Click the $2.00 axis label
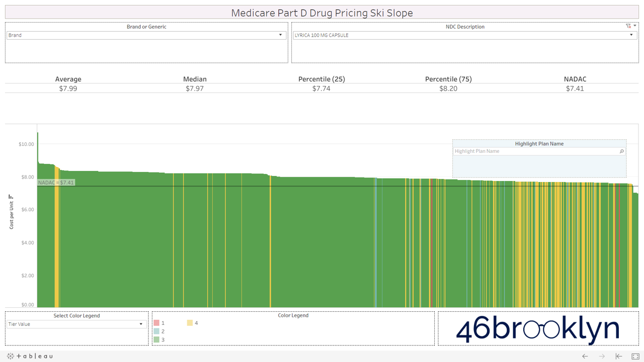Viewport: 644px width, 362px height. 27,276
